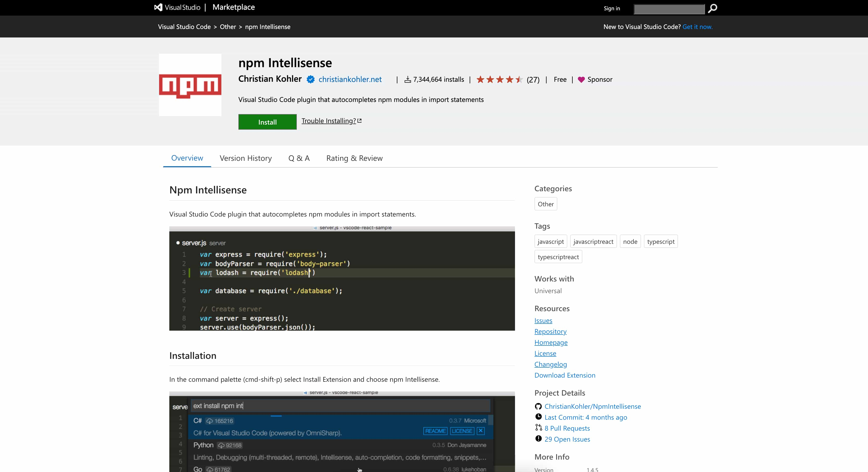
Task: Click the pull requests branch icon
Action: (538, 428)
